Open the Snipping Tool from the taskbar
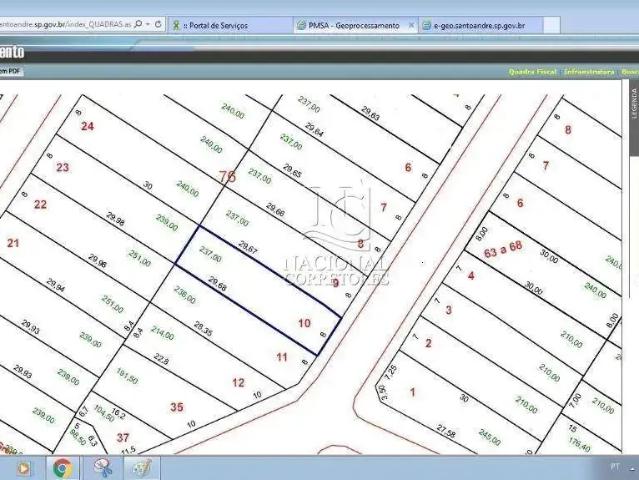This screenshot has width=639, height=480. pyautogui.click(x=103, y=469)
